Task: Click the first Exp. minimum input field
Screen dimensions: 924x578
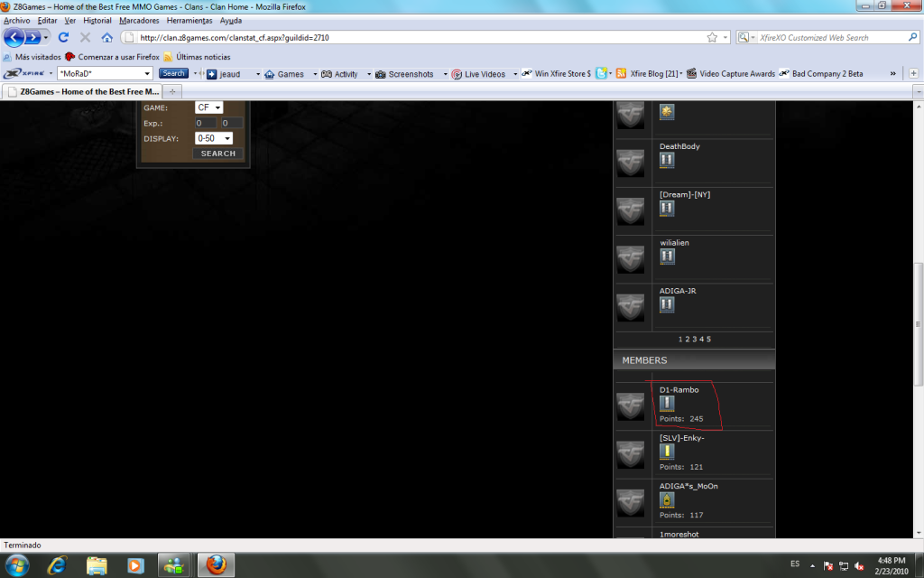Action: point(205,123)
